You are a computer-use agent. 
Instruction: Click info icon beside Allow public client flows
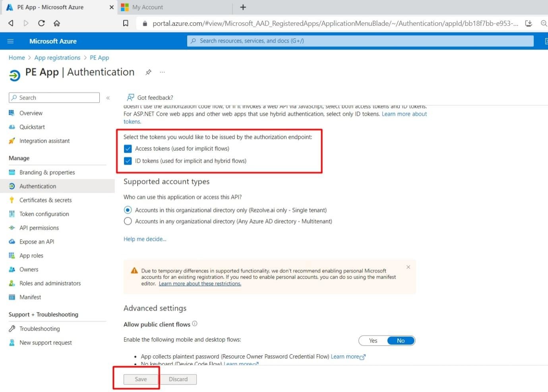(195, 324)
